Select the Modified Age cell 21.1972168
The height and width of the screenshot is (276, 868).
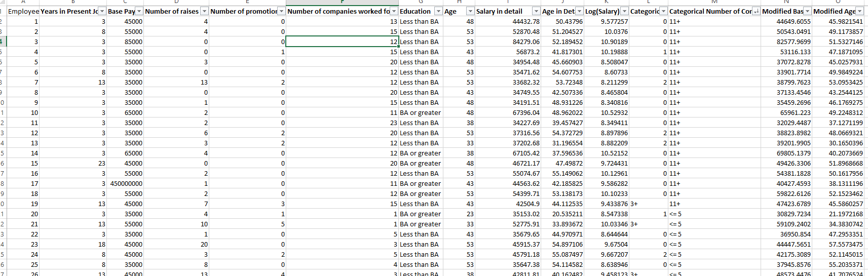click(838, 214)
